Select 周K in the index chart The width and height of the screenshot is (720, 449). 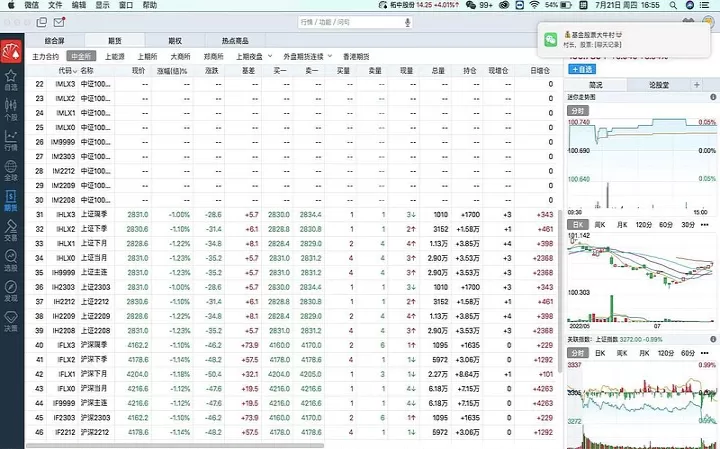[x=622, y=353]
